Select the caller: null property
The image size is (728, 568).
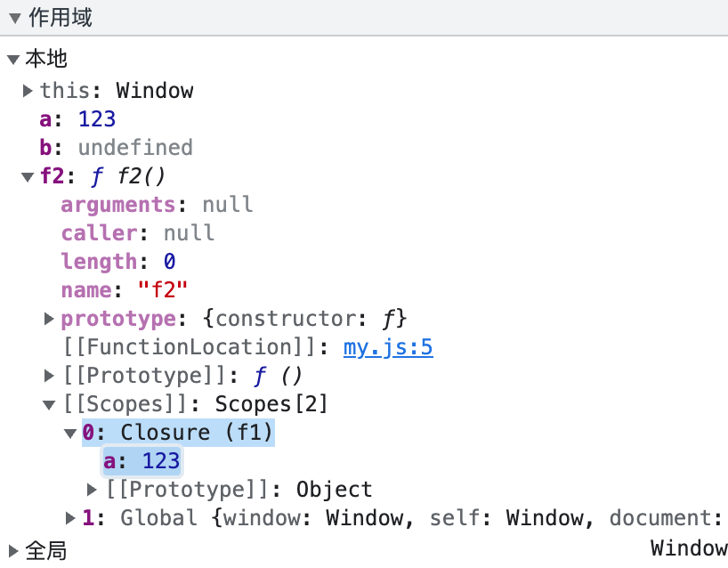tap(137, 233)
